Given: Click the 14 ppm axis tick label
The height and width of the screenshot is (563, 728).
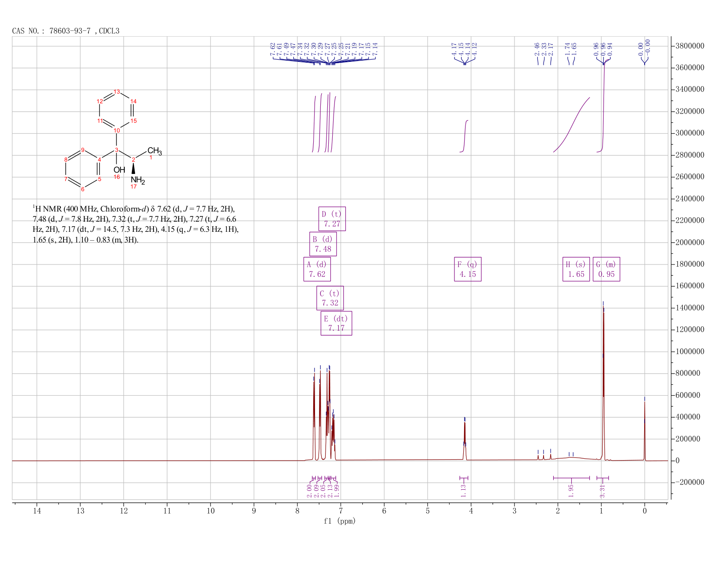Looking at the screenshot, I should point(37,511).
